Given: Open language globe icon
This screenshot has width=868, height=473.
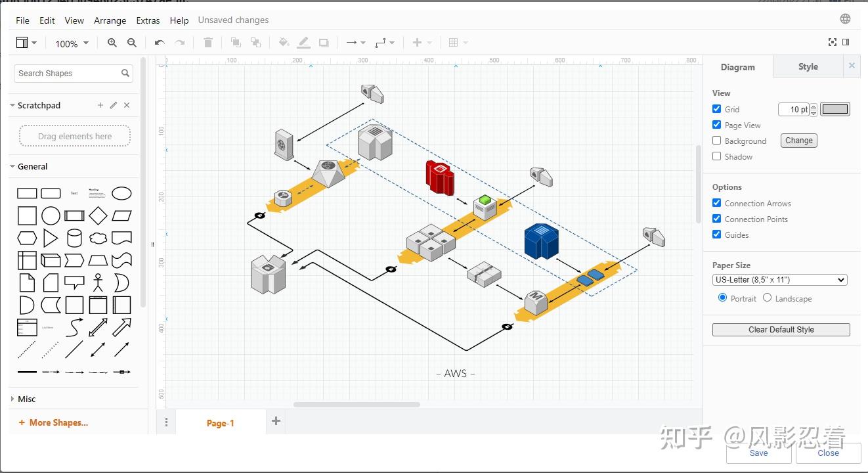Looking at the screenshot, I should 846,19.
